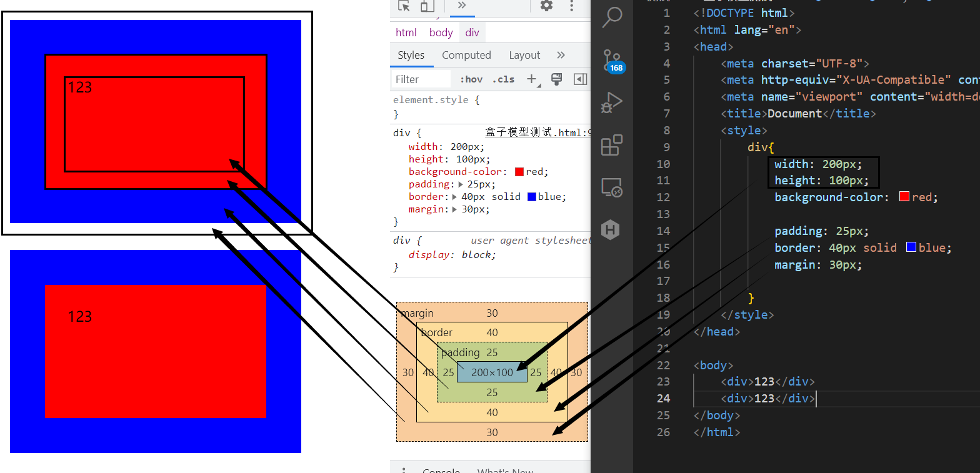This screenshot has height=473, width=980.
Task: Open the 盒子模型测试.html source link
Action: 537,132
